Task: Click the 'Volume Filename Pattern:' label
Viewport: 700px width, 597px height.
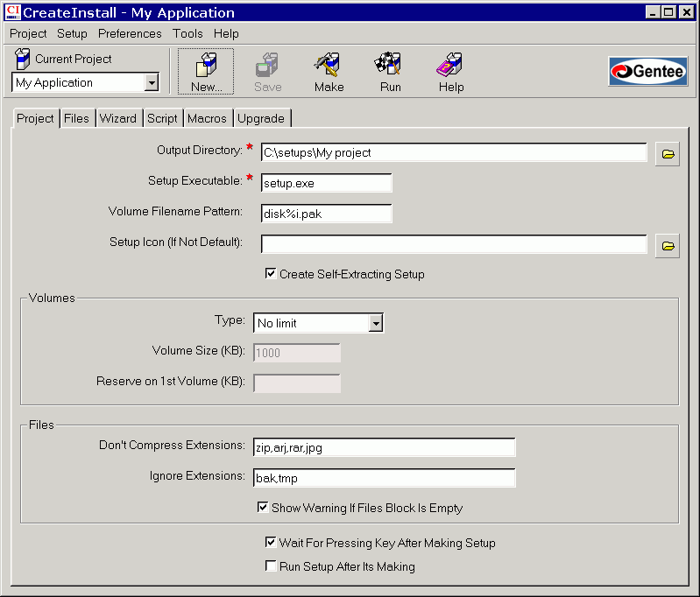Action: (x=175, y=211)
